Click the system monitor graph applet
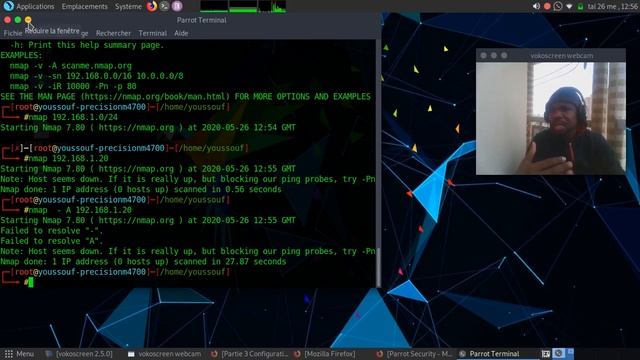The image size is (640, 360). (243, 6)
